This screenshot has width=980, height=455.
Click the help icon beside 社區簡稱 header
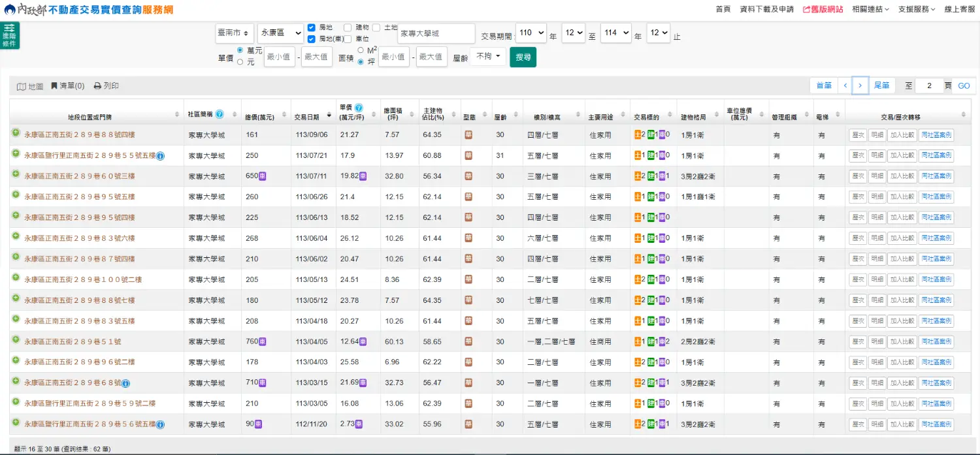(x=220, y=114)
